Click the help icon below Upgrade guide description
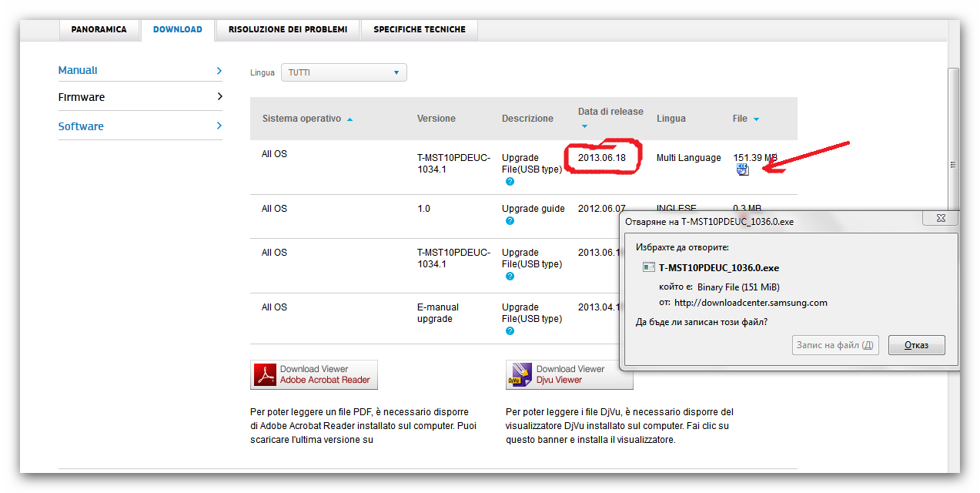980x493 pixels. click(510, 221)
